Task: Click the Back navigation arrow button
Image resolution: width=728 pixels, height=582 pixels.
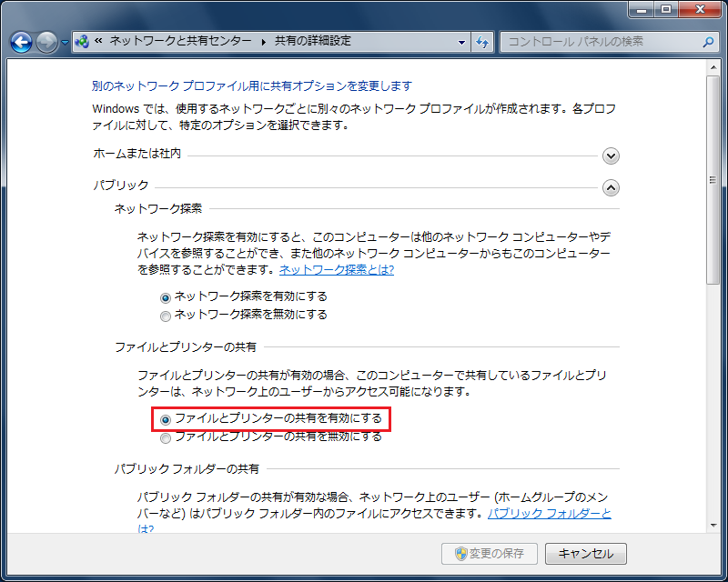Action: tap(22, 42)
